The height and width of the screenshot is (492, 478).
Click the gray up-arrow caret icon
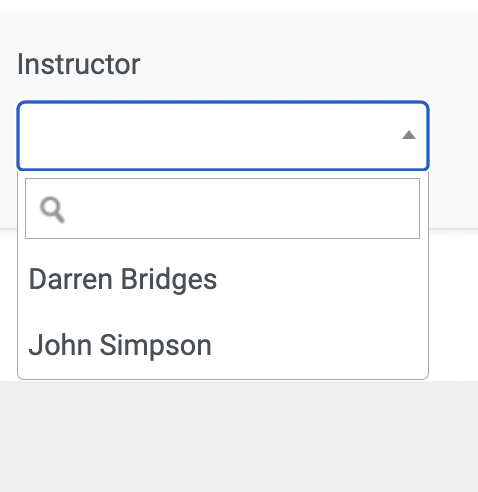click(409, 135)
